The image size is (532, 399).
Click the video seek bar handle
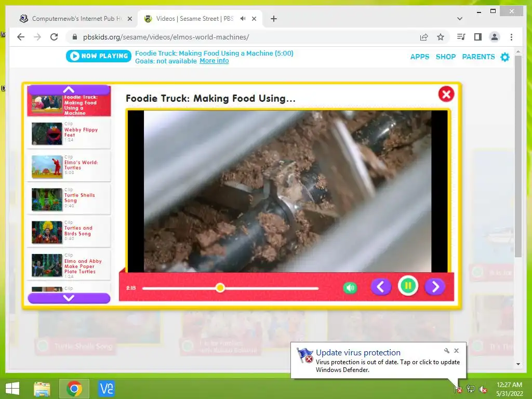point(220,288)
